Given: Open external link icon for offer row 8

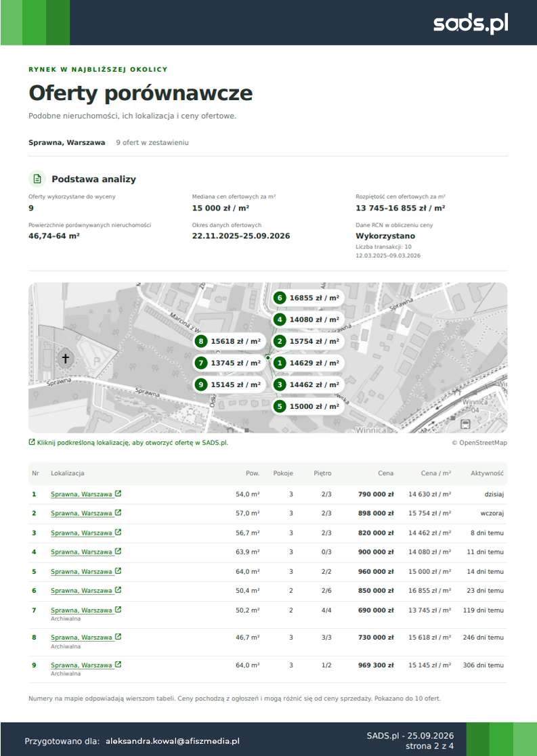Looking at the screenshot, I should tap(119, 637).
